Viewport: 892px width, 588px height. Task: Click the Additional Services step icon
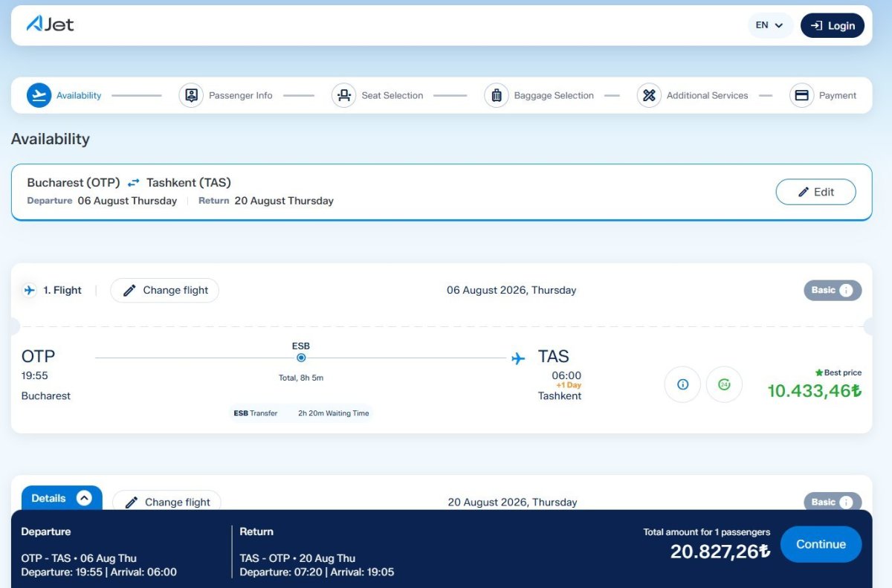(649, 95)
